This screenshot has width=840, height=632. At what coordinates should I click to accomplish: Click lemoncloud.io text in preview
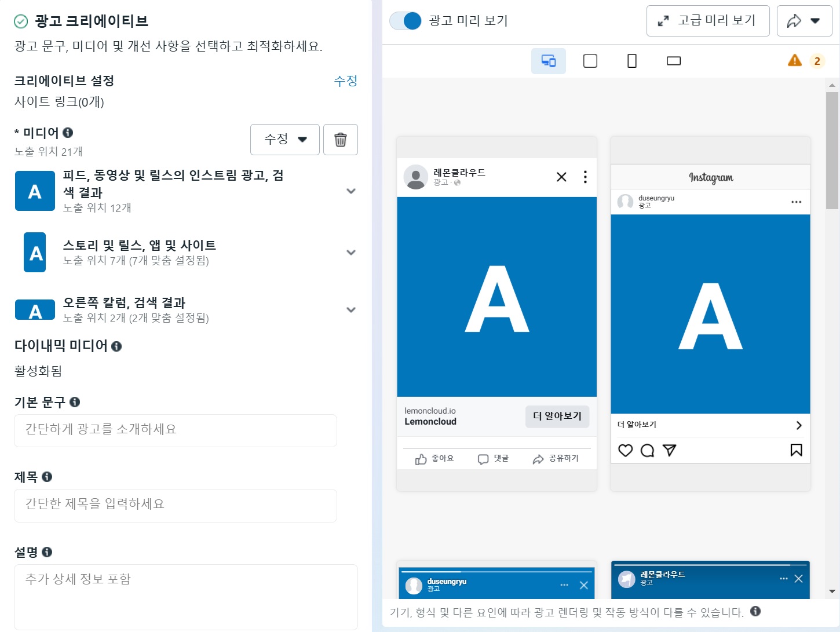point(430,411)
